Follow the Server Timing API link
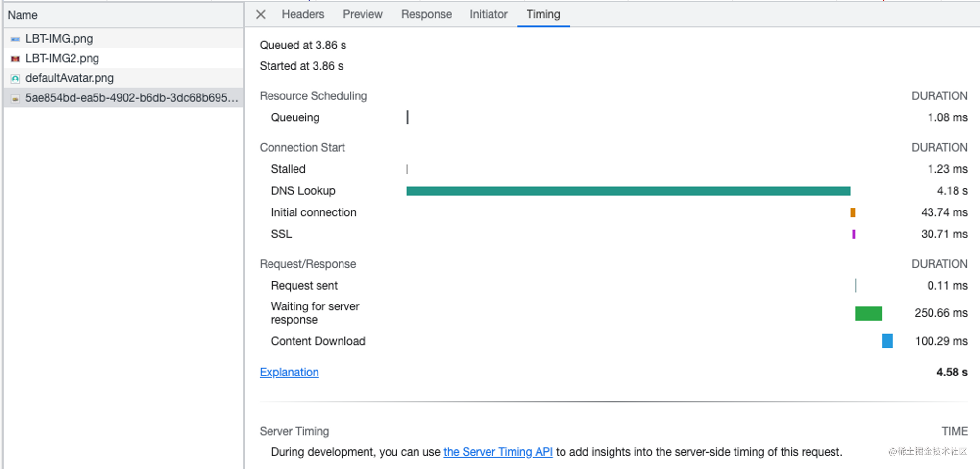 coord(498,452)
